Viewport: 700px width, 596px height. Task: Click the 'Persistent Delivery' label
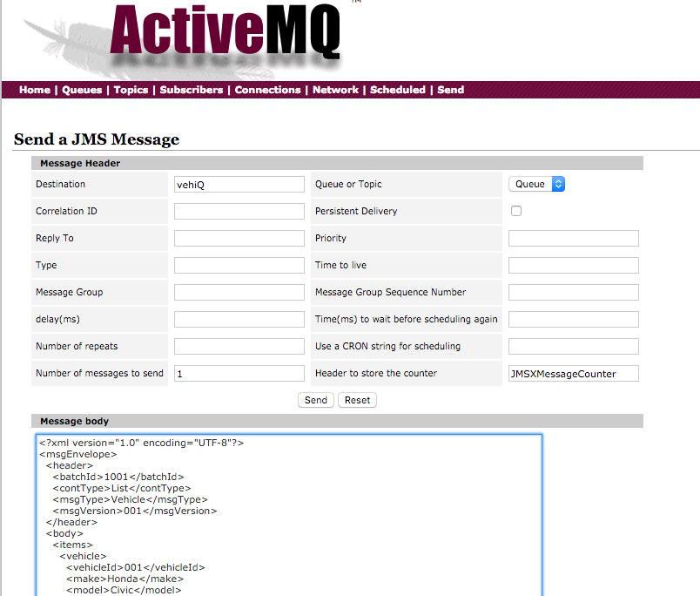[x=356, y=211]
